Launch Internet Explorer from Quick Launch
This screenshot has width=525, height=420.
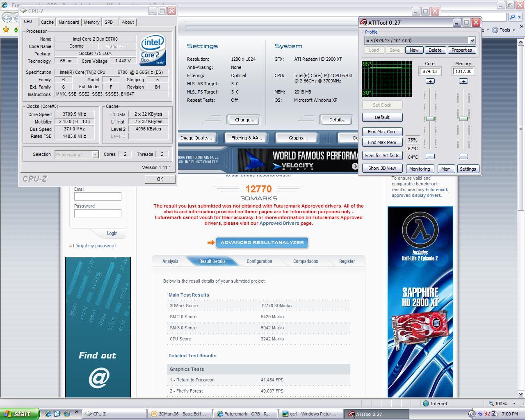point(48,414)
